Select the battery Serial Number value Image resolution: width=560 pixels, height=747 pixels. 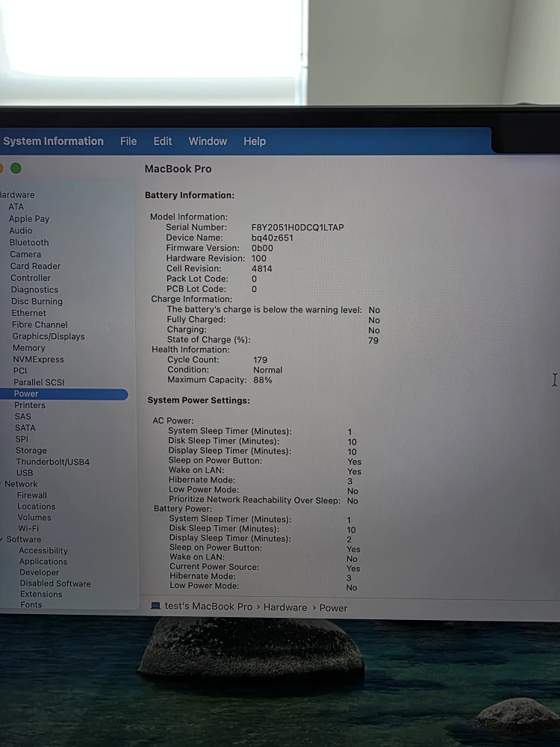298,228
